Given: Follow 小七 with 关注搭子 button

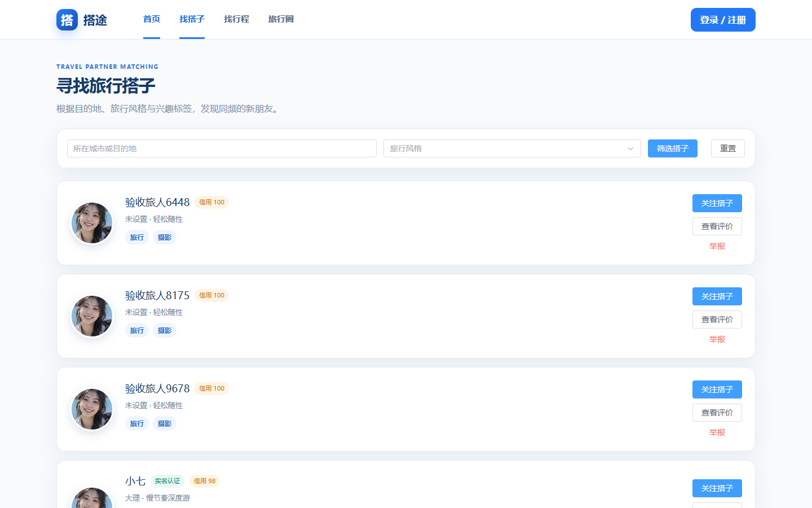Looking at the screenshot, I should [x=717, y=488].
